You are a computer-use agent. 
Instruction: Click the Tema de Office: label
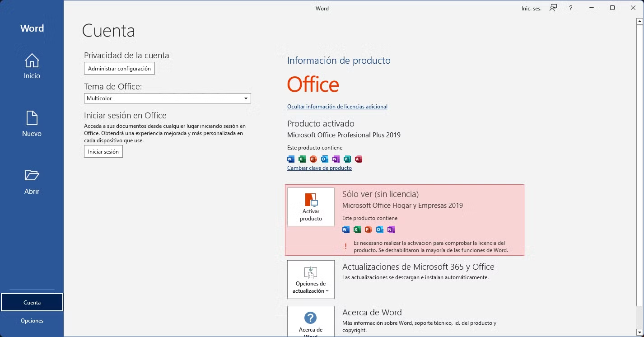113,86
